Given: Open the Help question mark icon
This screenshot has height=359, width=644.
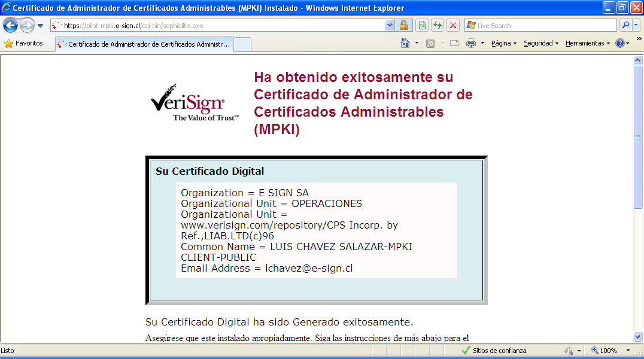Looking at the screenshot, I should pyautogui.click(x=619, y=43).
